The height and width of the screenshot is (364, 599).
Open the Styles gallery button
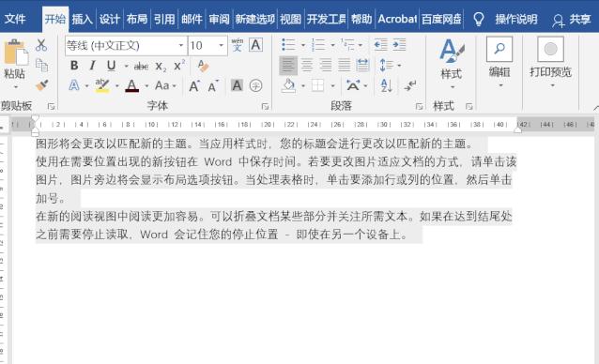point(452,63)
